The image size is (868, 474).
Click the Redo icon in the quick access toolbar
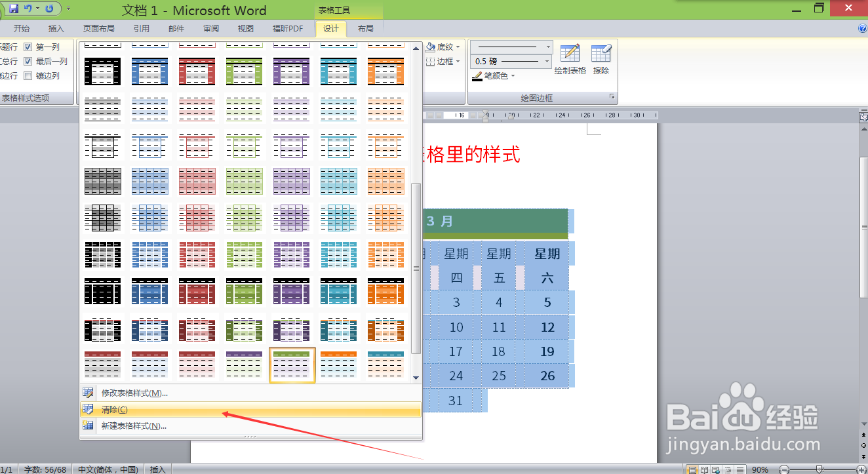pyautogui.click(x=49, y=9)
